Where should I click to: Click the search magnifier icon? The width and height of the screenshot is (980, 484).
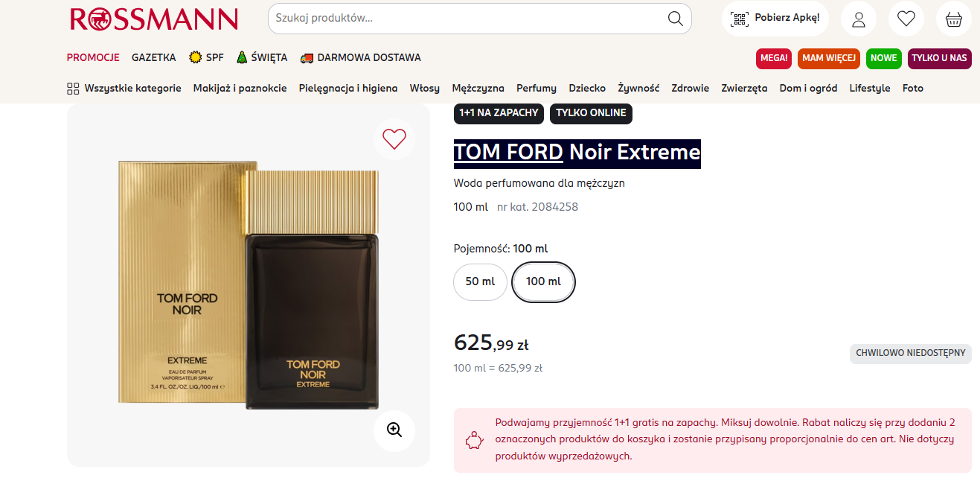(x=675, y=19)
